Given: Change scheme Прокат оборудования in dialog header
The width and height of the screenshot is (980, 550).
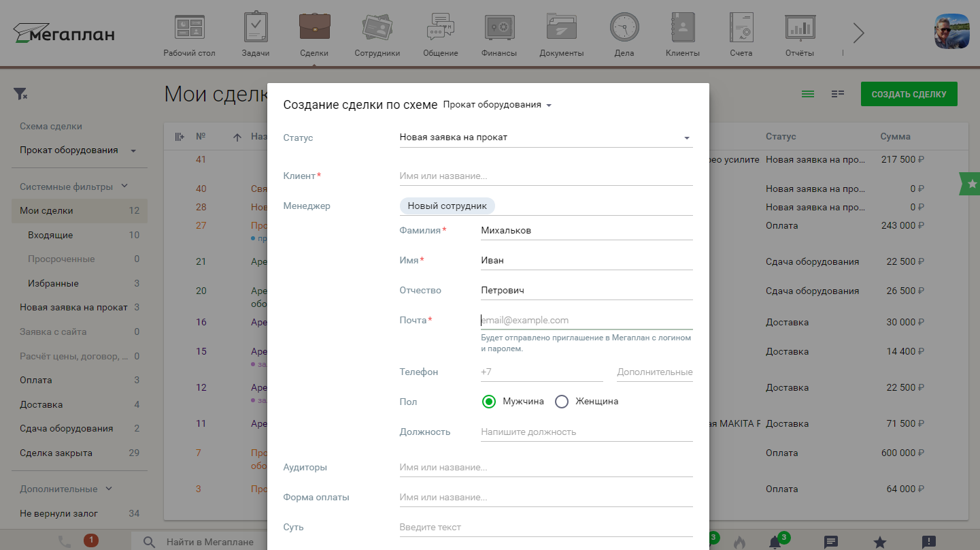Looking at the screenshot, I should coord(497,105).
